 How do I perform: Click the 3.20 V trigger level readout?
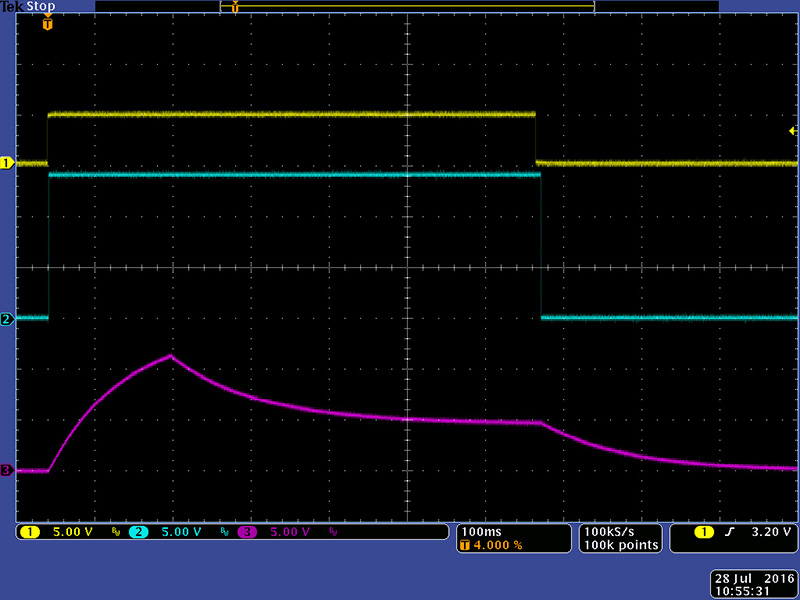pos(772,532)
